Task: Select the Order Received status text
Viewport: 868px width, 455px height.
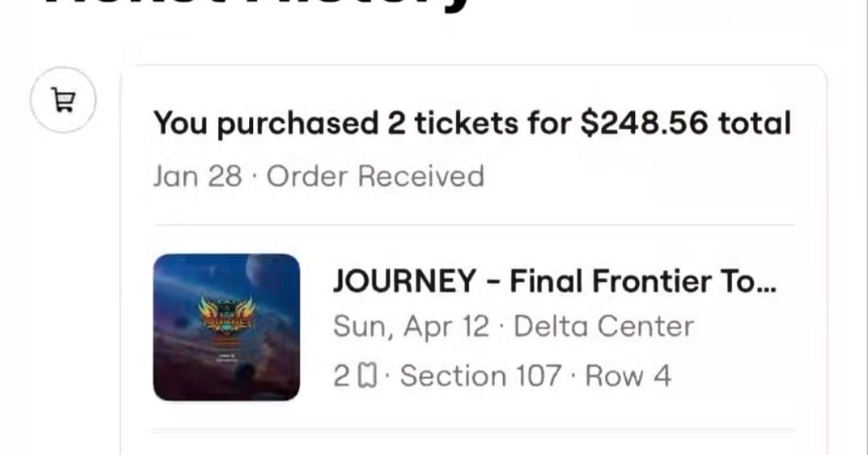Action: (375, 176)
